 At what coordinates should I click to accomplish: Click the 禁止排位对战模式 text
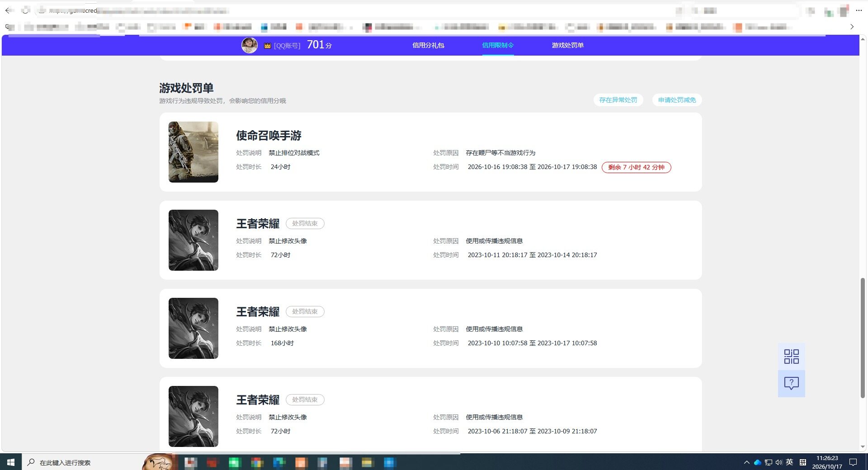point(294,153)
